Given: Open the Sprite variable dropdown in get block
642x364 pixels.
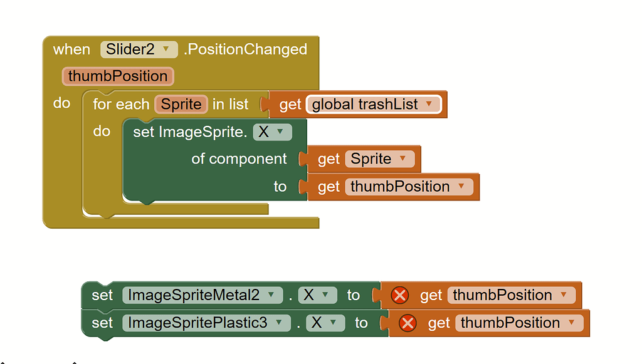Looking at the screenshot, I should [x=403, y=159].
